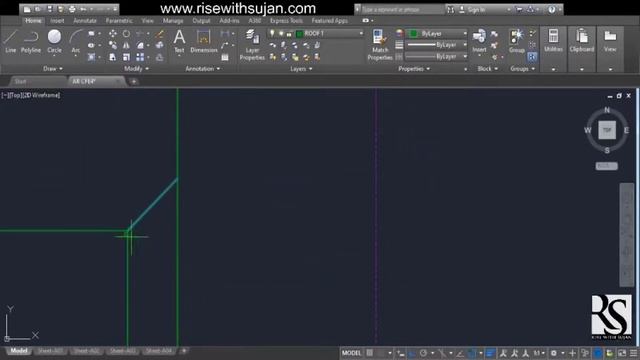
Task: Switch to the Parametric ribbon tab
Action: (x=119, y=20)
